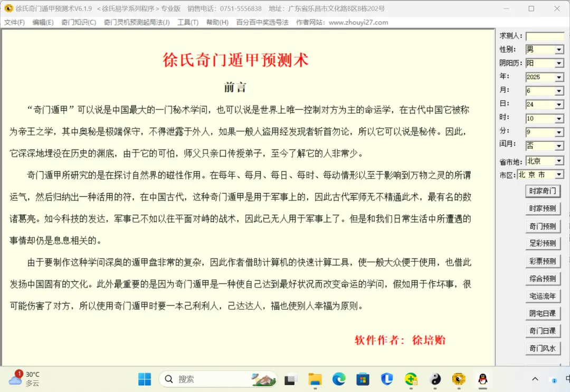Expand the 省市地 province dropdown showing 北京

(559, 161)
